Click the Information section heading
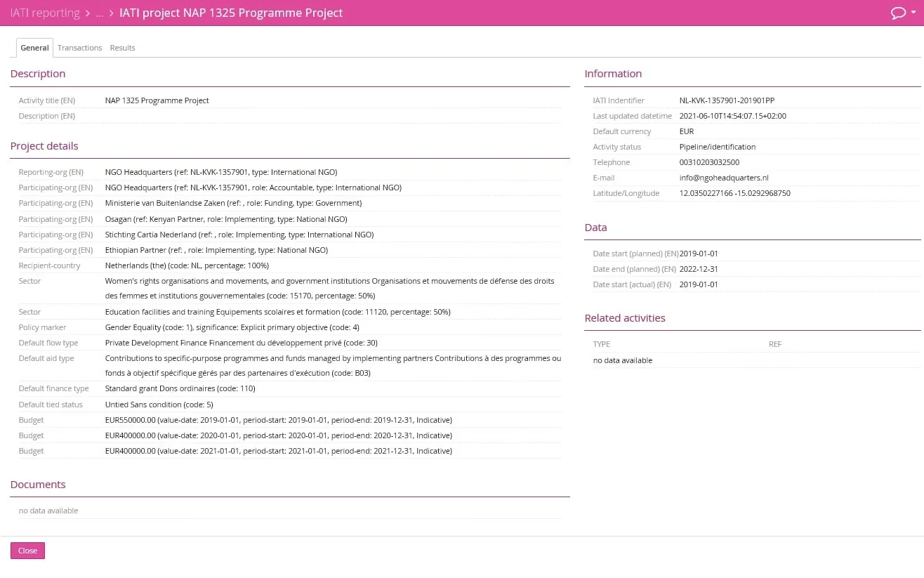Image resolution: width=924 pixels, height=578 pixels. 613,74
